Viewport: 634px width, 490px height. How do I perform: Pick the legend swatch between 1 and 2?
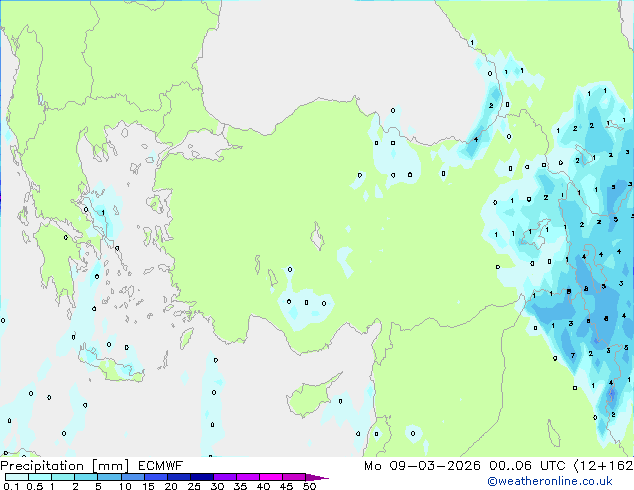tap(63, 477)
